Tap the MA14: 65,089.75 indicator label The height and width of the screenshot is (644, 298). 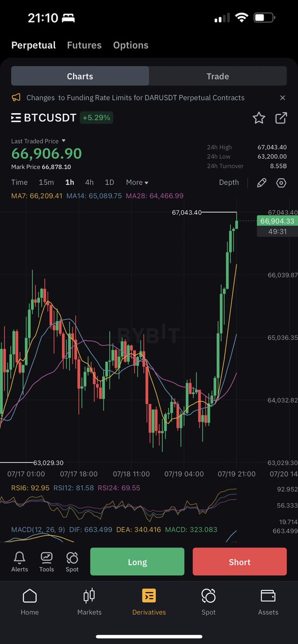point(94,196)
